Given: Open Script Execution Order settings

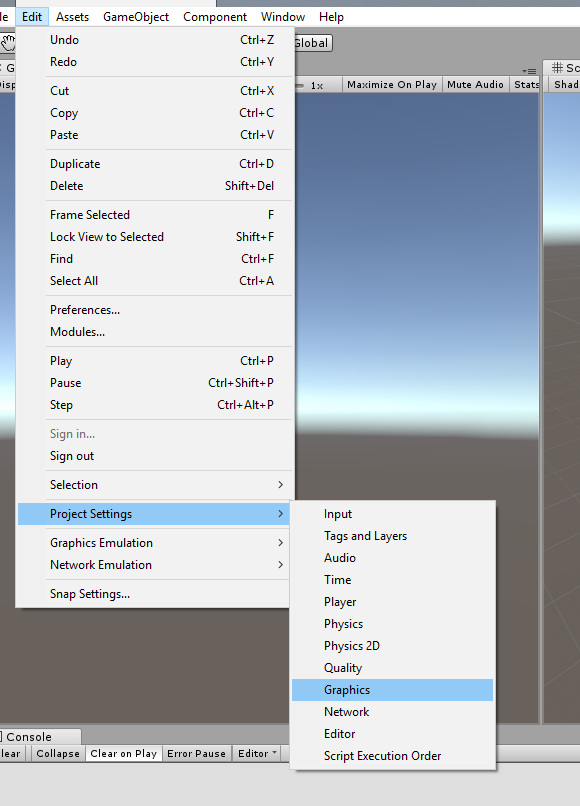Looking at the screenshot, I should point(392,756).
